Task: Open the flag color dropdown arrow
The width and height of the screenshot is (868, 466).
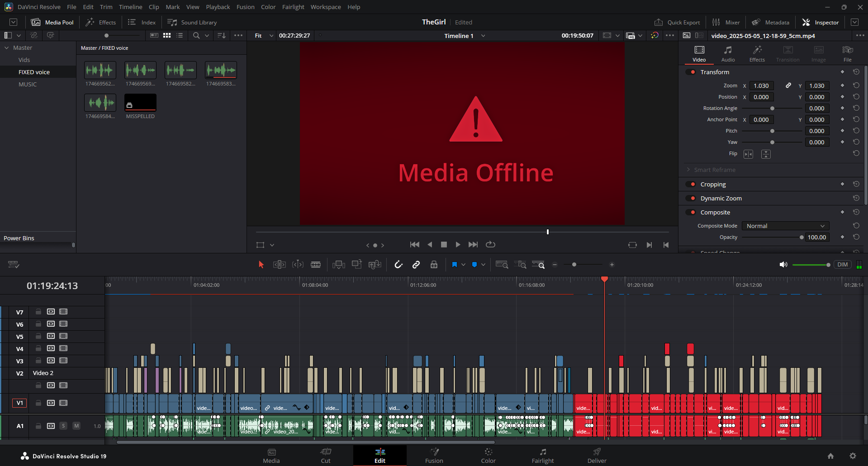Action: point(463,265)
